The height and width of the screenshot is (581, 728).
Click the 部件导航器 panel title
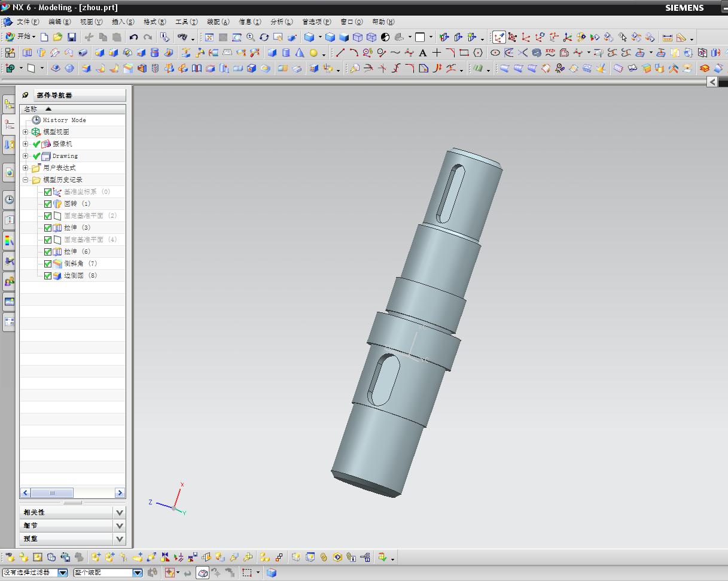(54, 95)
